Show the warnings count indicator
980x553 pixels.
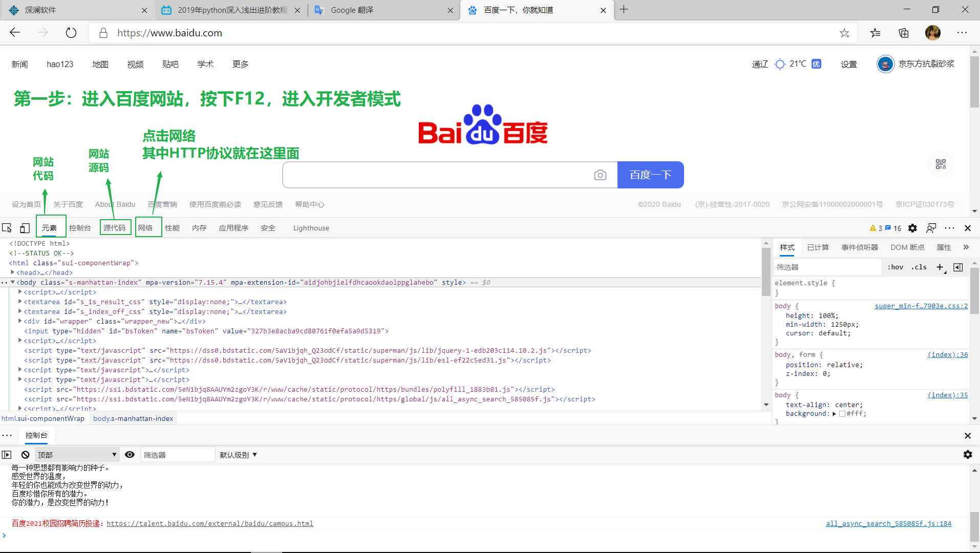tap(876, 228)
